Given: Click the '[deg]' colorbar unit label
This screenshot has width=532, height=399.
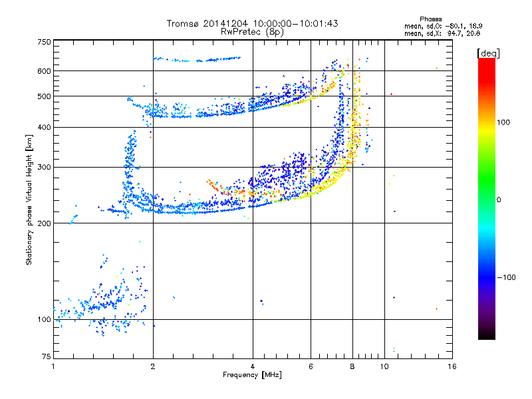Looking at the screenshot, I should [488, 53].
